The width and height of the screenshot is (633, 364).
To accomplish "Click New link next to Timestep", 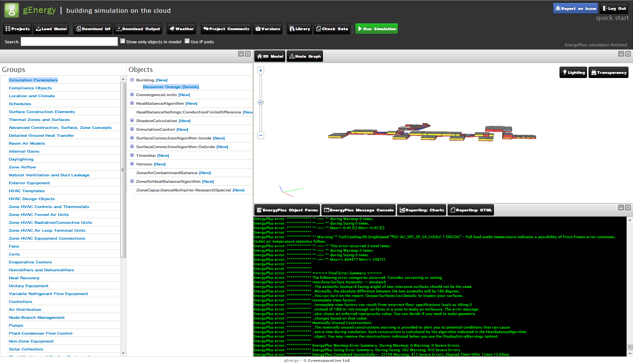I will [163, 155].
